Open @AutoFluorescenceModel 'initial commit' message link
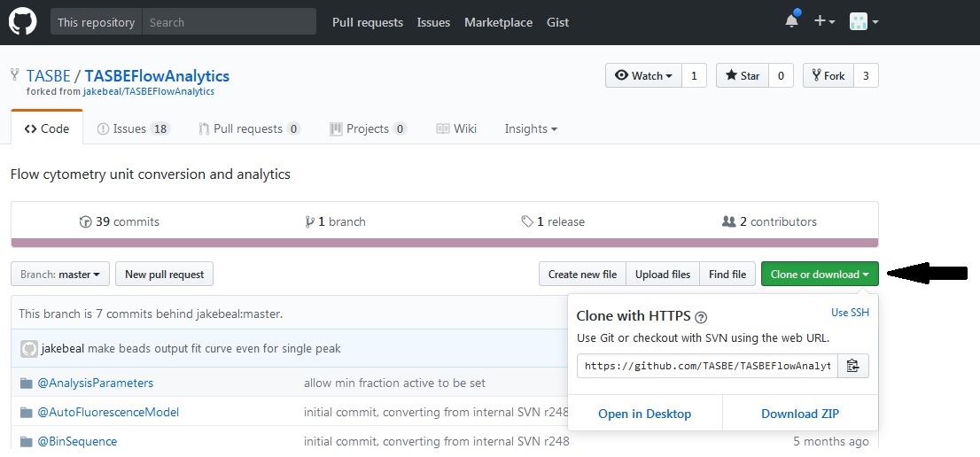This screenshot has height=457, width=980. click(436, 412)
